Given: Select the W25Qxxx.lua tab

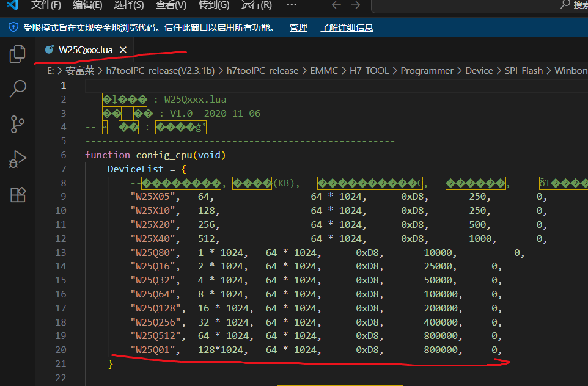Looking at the screenshot, I should pos(85,50).
